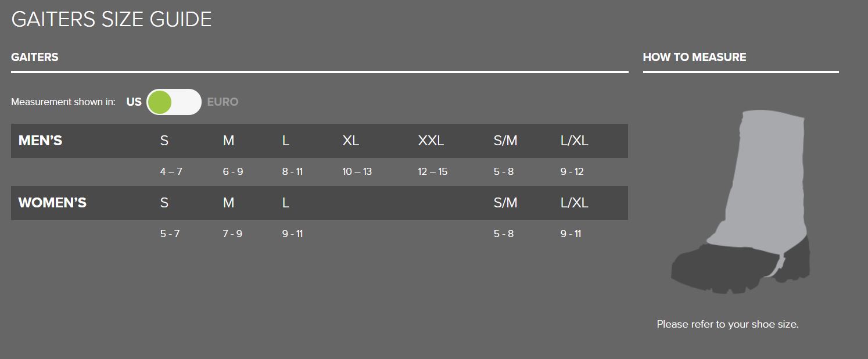868x359 pixels.
Task: Click the women's S/M size header
Action: pyautogui.click(x=505, y=203)
